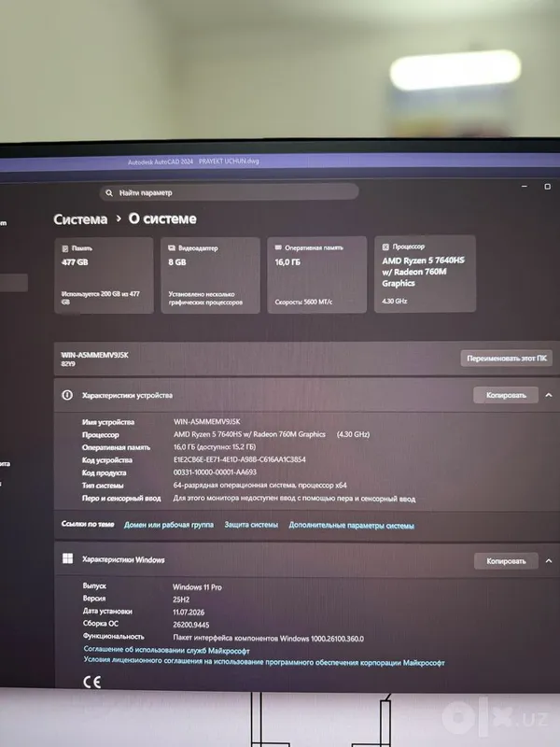Click the CE mark icon
Viewport: 560px width, 747px height.
(91, 682)
